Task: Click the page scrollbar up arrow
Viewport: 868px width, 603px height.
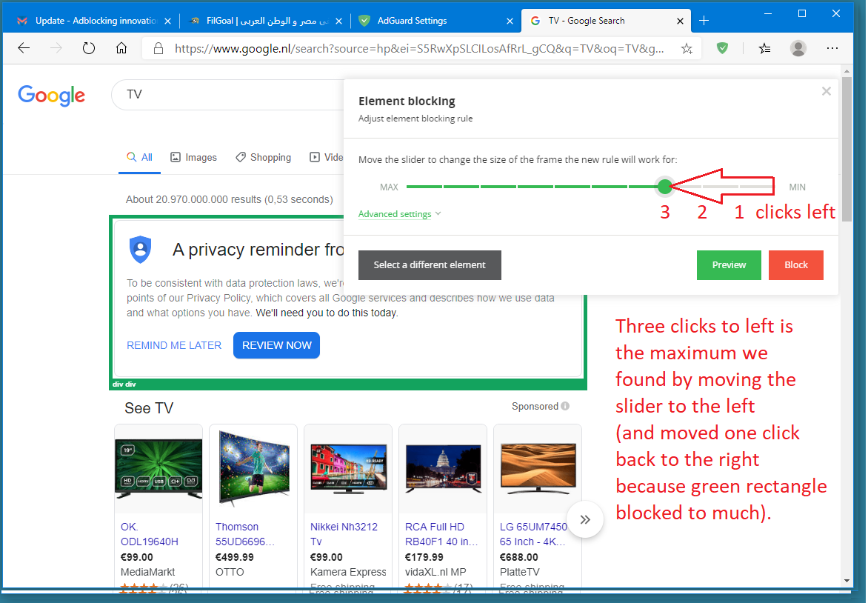Action: tap(847, 71)
